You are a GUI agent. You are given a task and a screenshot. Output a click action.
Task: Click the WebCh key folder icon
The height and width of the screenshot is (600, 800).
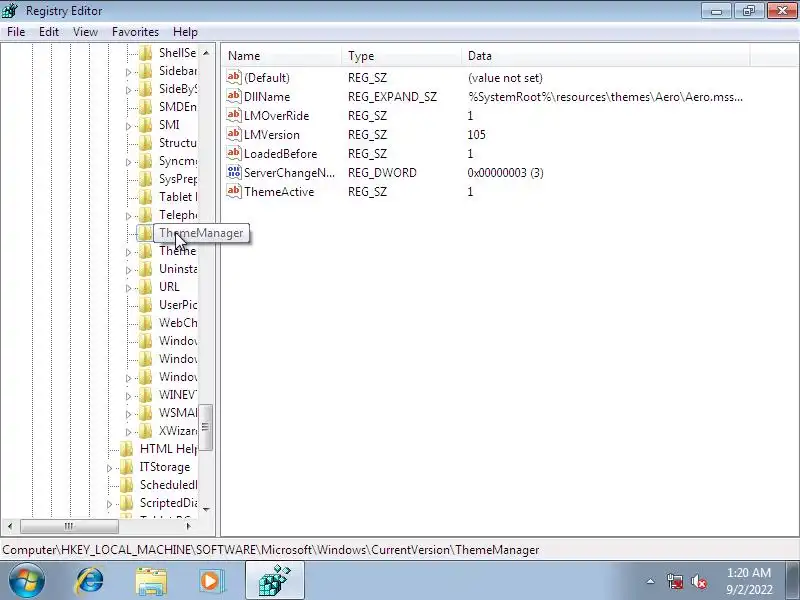click(x=145, y=323)
